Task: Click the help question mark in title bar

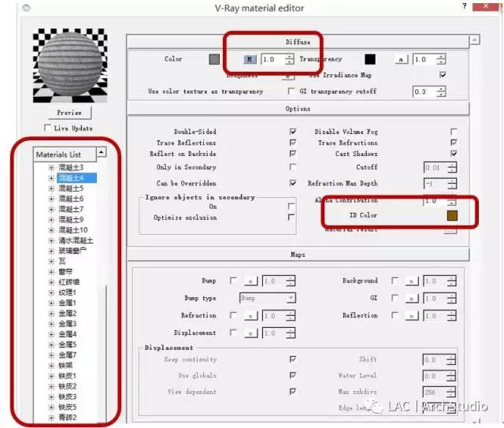Action: click(x=465, y=6)
